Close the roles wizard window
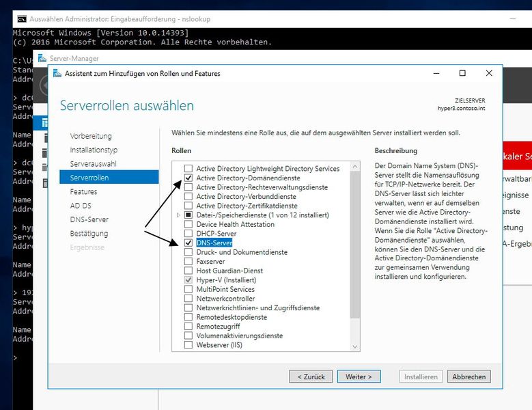Viewport: 532px width, 410px height. tap(489, 73)
